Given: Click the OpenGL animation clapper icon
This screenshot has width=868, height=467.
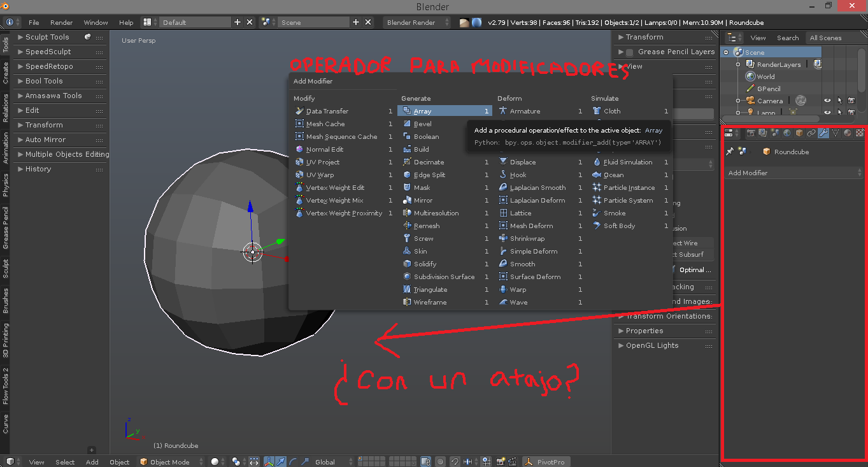Looking at the screenshot, I should [x=513, y=462].
